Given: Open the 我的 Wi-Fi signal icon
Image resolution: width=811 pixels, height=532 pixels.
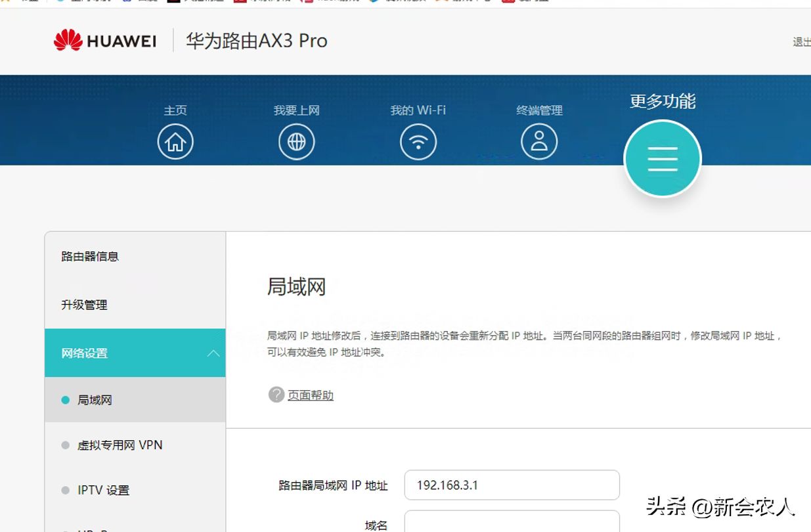Looking at the screenshot, I should coord(418,142).
